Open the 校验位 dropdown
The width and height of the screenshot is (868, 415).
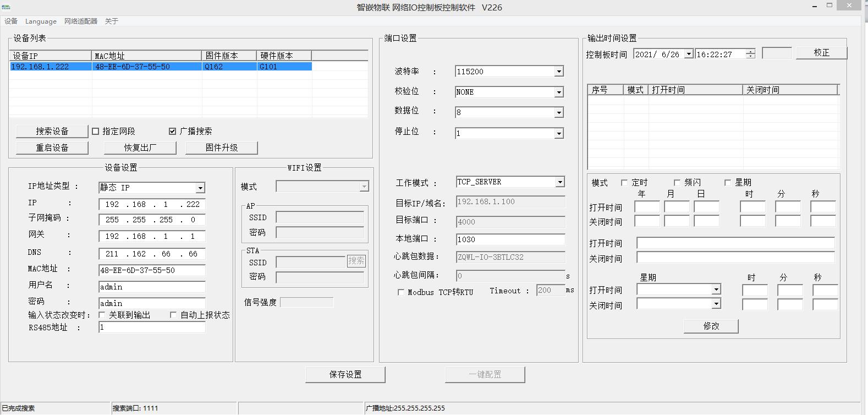[559, 92]
